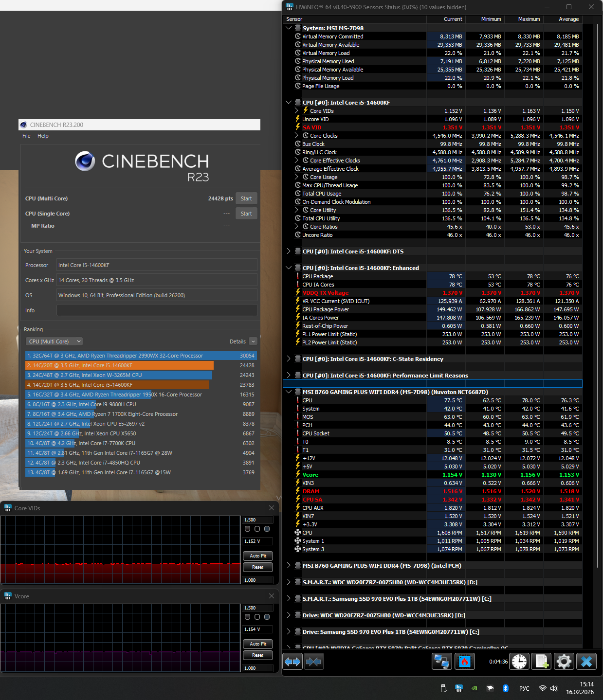
Task: Collapse the System: MSI MS-7D98 sensor group
Action: click(289, 28)
